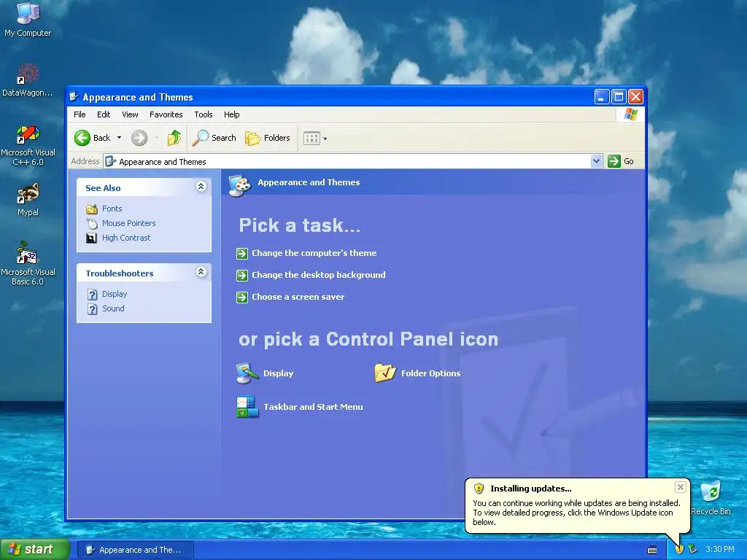
Task: Select Choose a screen saver task
Action: (298, 297)
